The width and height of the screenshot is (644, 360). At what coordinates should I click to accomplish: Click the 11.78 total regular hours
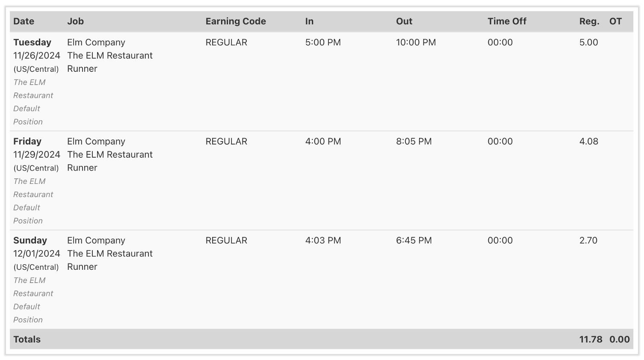pos(591,339)
